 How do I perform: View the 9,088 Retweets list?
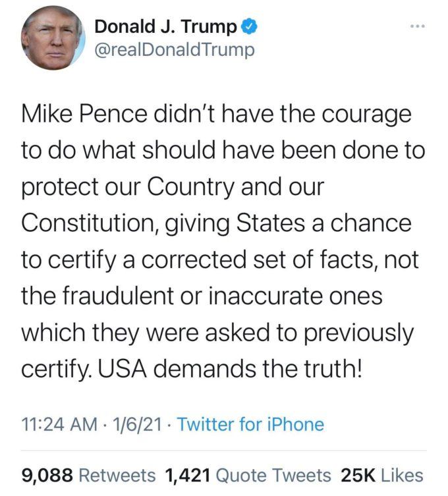click(89, 475)
